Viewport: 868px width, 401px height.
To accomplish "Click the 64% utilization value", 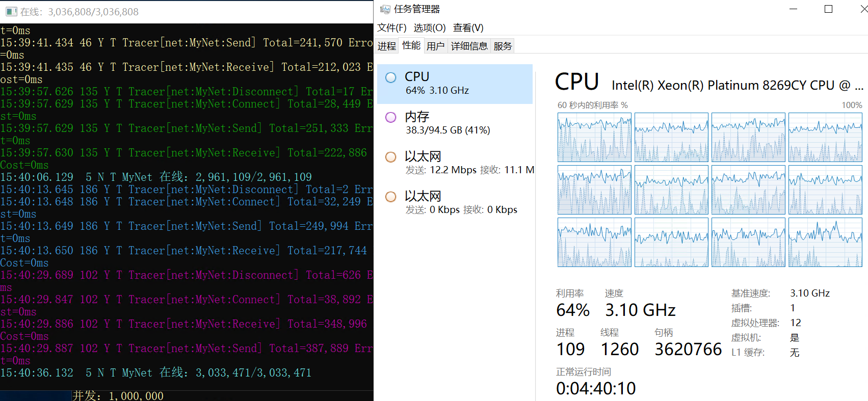I will coord(573,310).
